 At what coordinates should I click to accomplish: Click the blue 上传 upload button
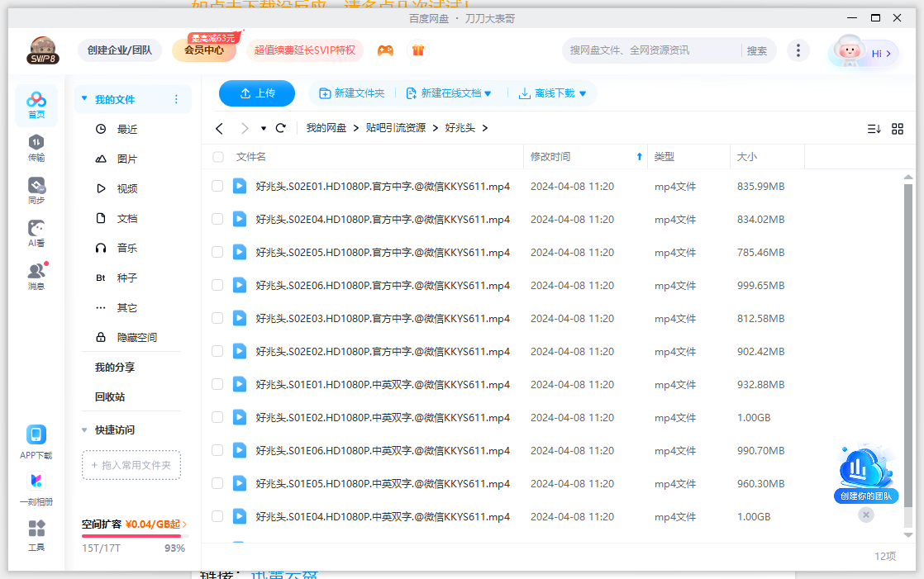click(x=257, y=93)
